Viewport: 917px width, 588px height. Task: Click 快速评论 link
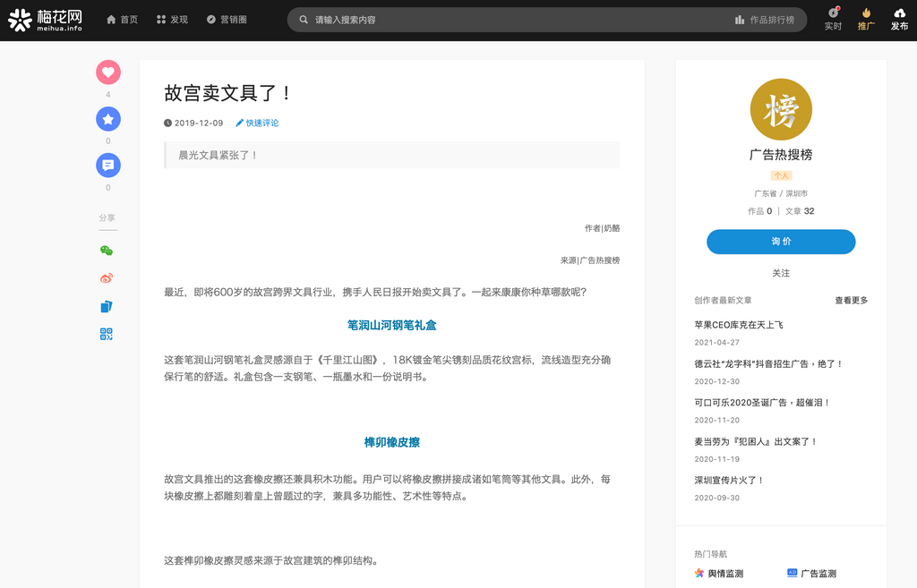click(257, 123)
